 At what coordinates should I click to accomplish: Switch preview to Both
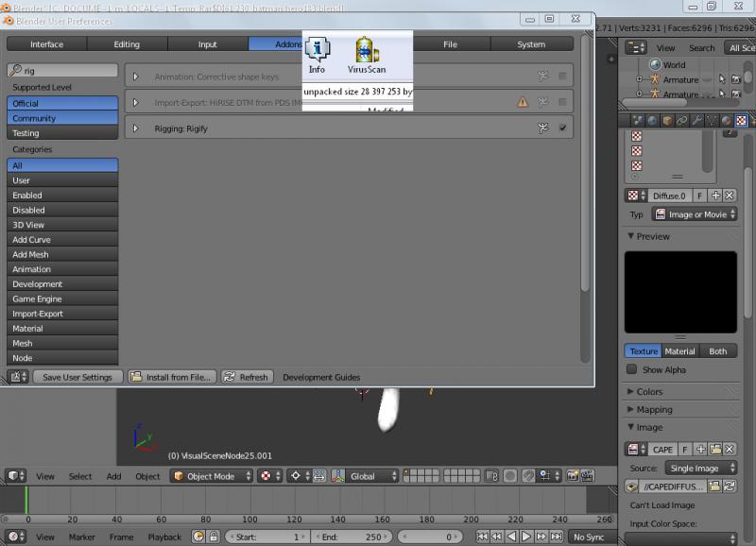pos(718,351)
